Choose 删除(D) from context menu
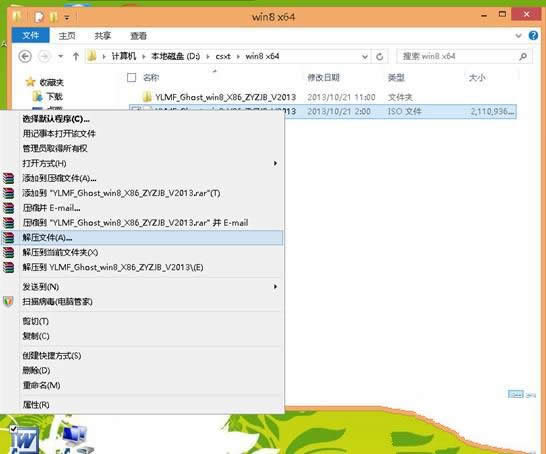The width and height of the screenshot is (546, 454). 36,370
